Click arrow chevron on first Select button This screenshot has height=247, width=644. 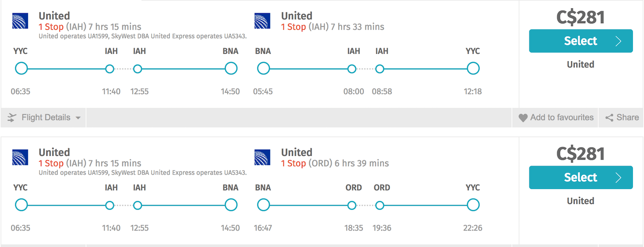(618, 41)
